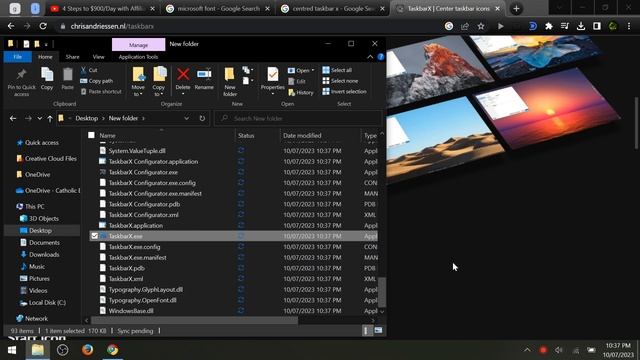Select Downloads in navigation pane
This screenshot has height=360, width=640.
coord(44,255)
